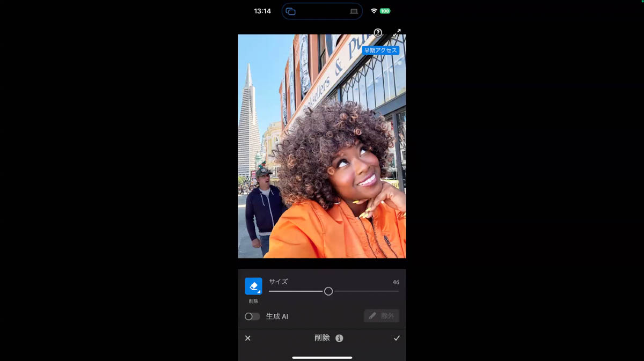Tap the 生成 AI label
The width and height of the screenshot is (644, 361).
[x=277, y=316]
